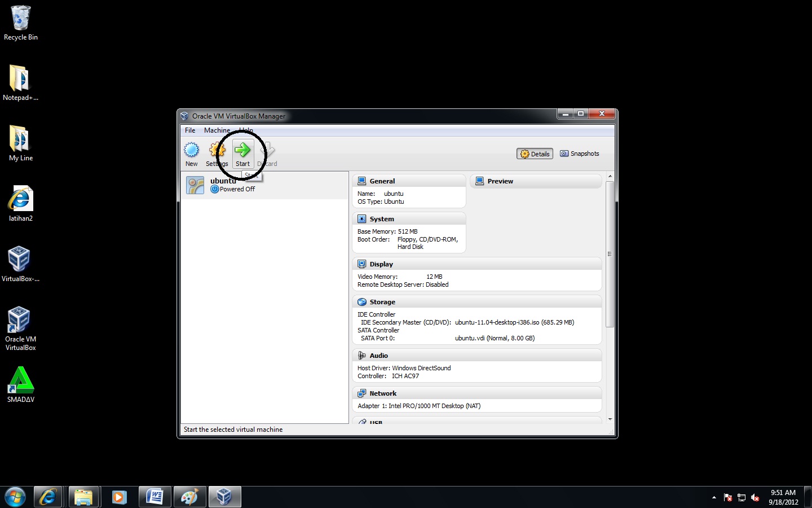Image resolution: width=812 pixels, height=508 pixels.
Task: Switch to the Snapshots view
Action: pyautogui.click(x=579, y=154)
